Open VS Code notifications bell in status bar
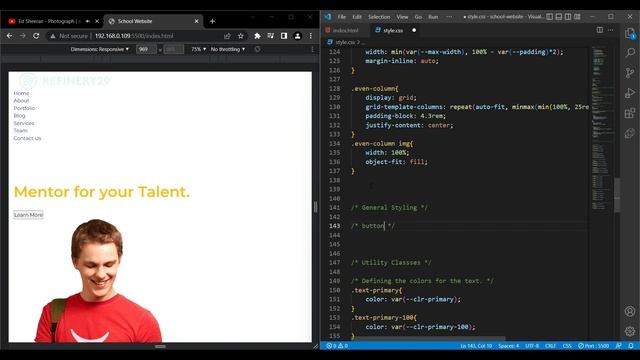This screenshot has height=360, width=640. pyautogui.click(x=631, y=346)
